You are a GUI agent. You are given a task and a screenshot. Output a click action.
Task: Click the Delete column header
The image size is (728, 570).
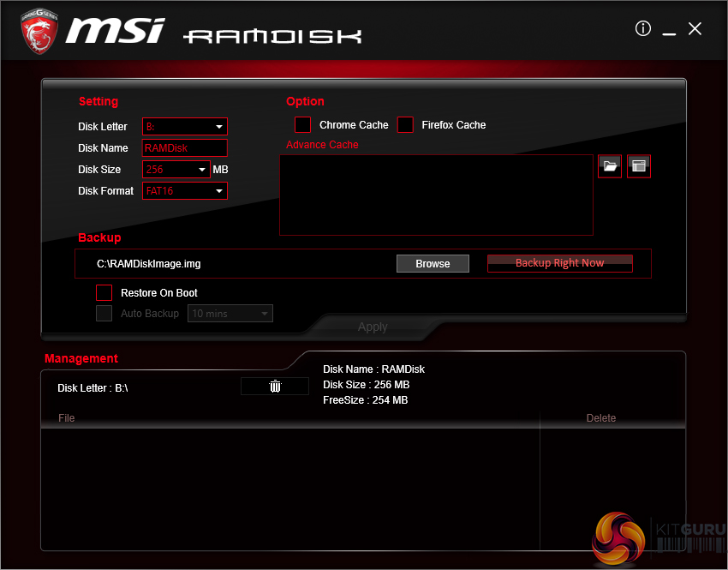(600, 418)
